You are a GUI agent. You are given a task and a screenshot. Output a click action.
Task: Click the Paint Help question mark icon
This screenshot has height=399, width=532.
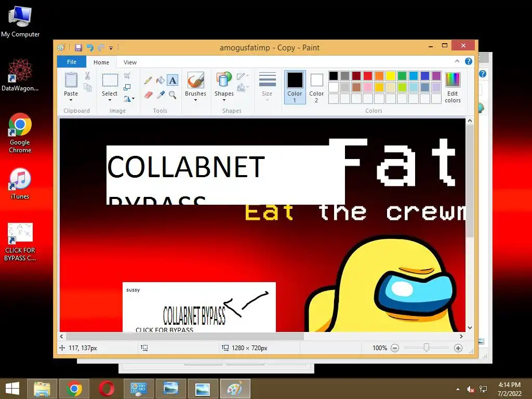pos(469,61)
